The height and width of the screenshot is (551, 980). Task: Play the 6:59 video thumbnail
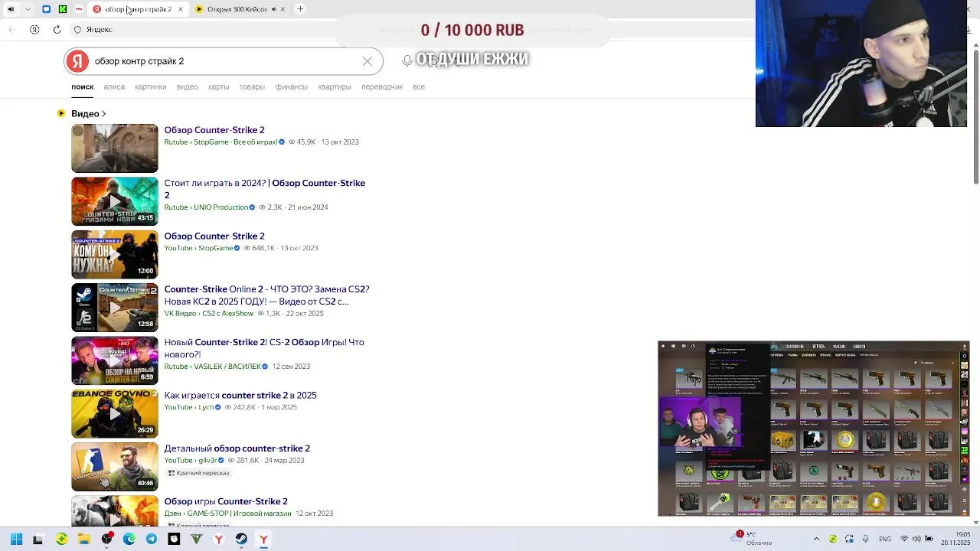[115, 360]
